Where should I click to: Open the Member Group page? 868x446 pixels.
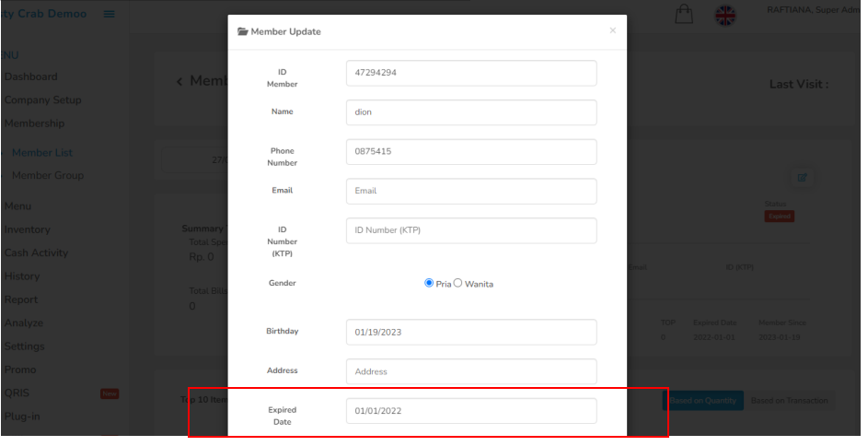48,176
